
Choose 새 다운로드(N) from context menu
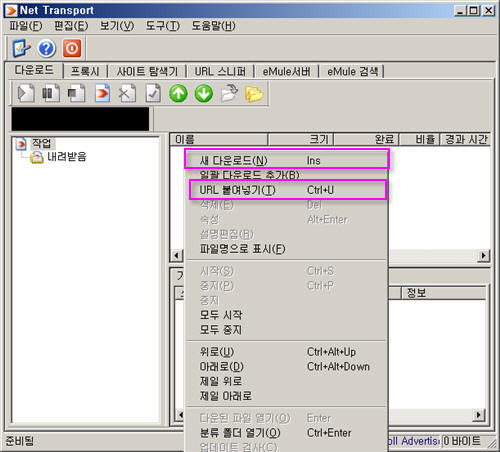pos(287,160)
